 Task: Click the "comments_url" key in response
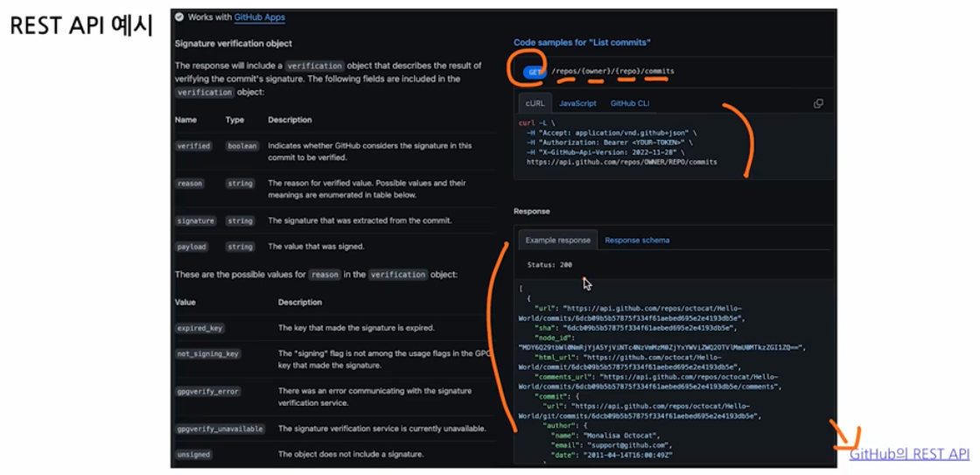565,377
